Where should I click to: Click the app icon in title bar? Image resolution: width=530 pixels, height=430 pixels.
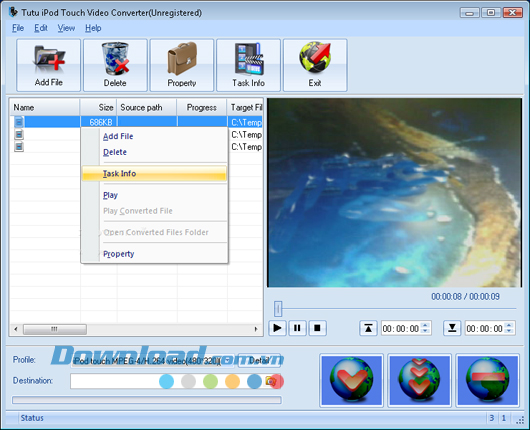[13, 12]
